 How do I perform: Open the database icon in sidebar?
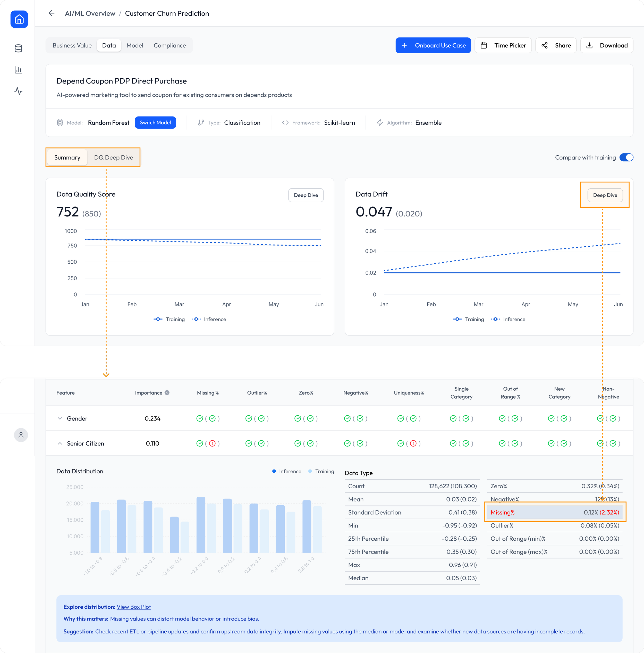click(x=19, y=48)
